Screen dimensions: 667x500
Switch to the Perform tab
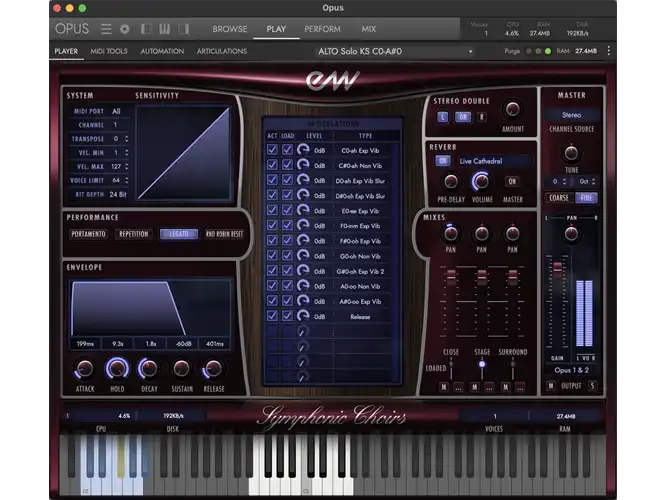[322, 29]
